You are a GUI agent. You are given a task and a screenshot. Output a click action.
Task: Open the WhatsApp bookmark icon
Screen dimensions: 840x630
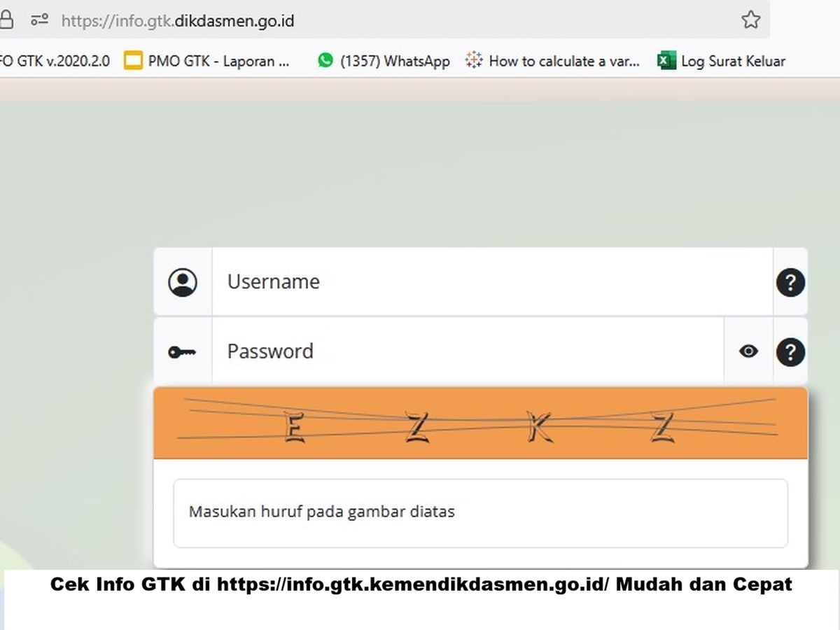click(325, 61)
